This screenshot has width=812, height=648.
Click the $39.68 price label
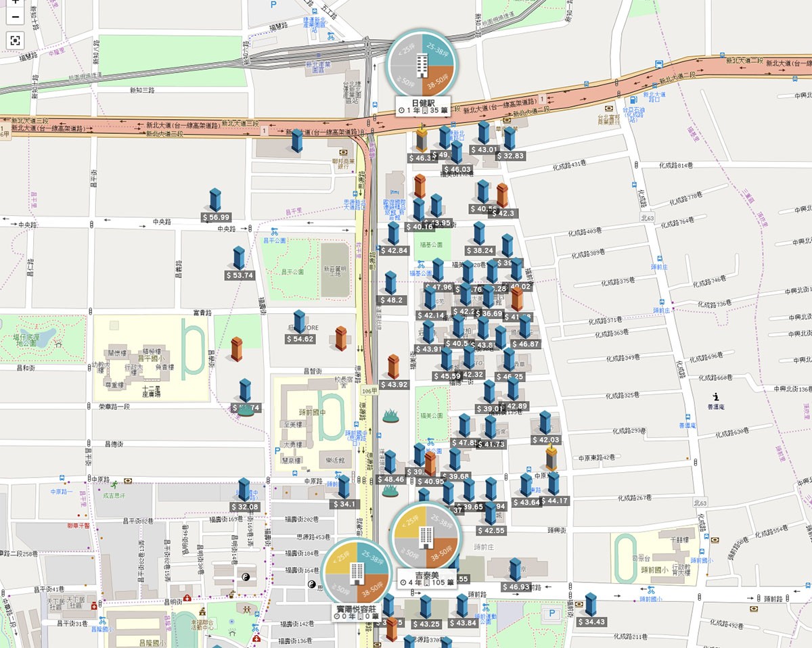[x=455, y=476]
